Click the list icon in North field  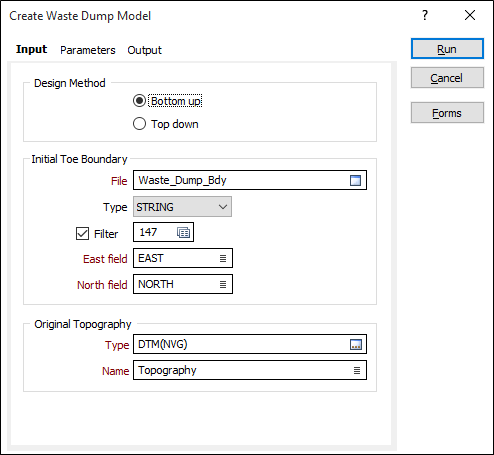pyautogui.click(x=223, y=284)
